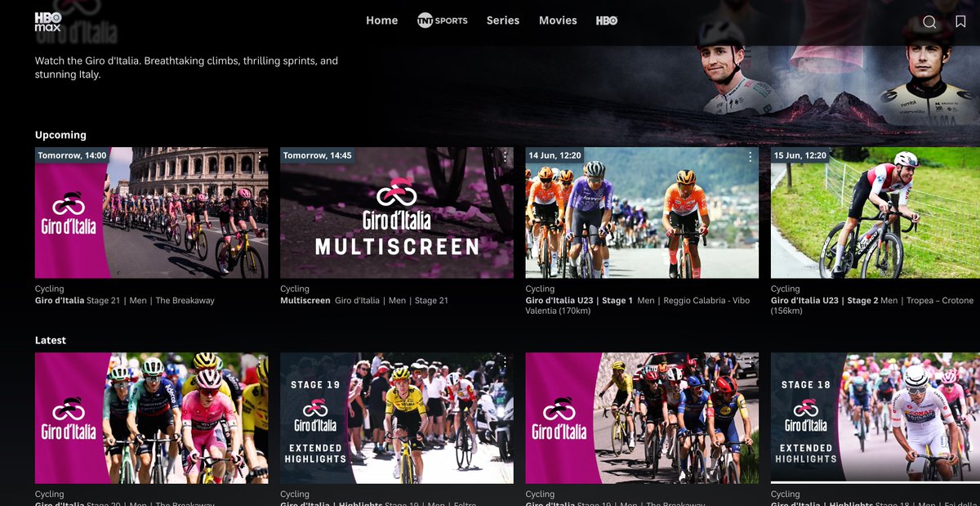Open the bookmark My List icon

[961, 22]
